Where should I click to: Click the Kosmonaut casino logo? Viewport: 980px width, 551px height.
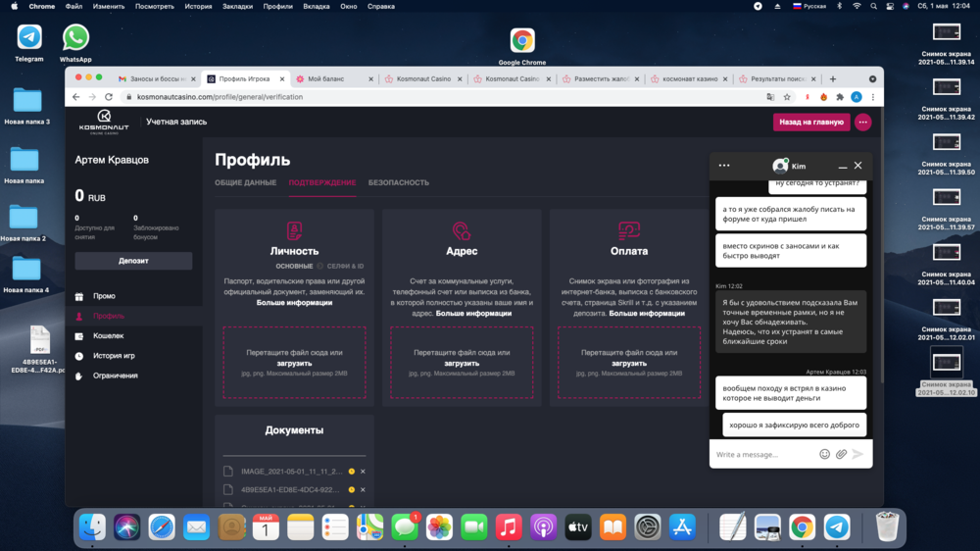104,122
